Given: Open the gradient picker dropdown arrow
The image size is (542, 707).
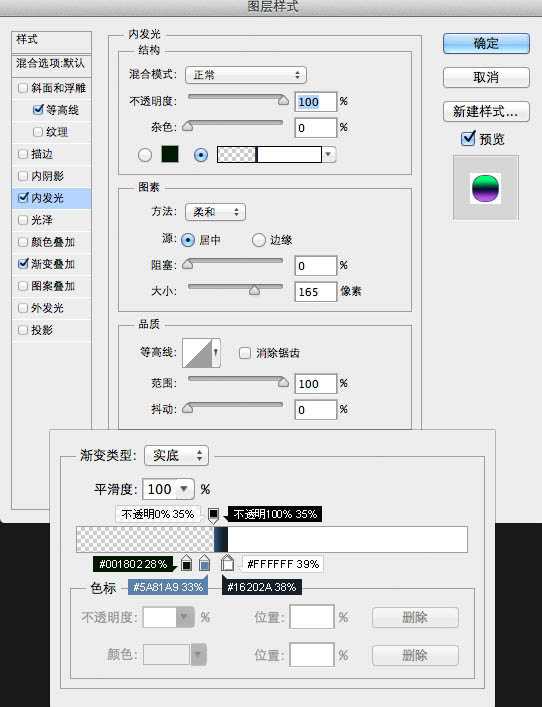Looking at the screenshot, I should [x=329, y=155].
